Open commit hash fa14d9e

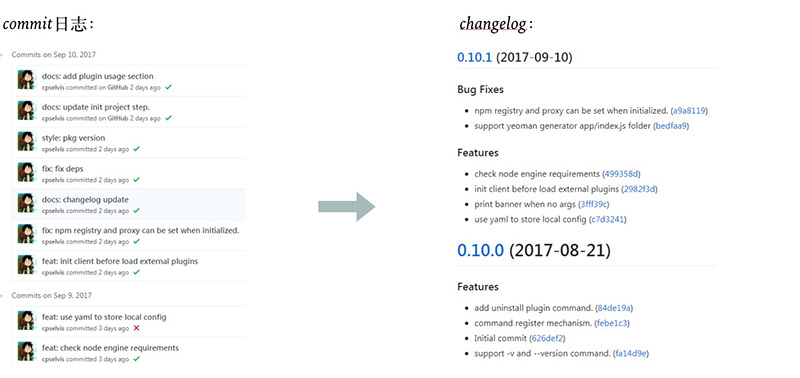(632, 354)
